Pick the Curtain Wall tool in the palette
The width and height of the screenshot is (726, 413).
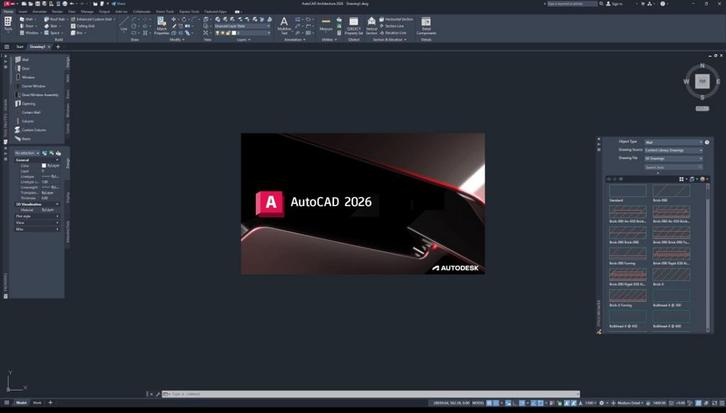(x=31, y=112)
